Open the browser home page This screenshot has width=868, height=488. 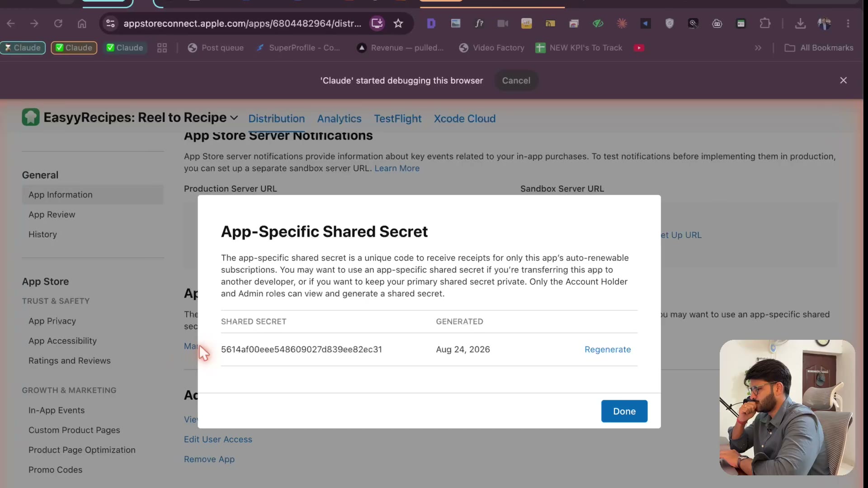(82, 23)
